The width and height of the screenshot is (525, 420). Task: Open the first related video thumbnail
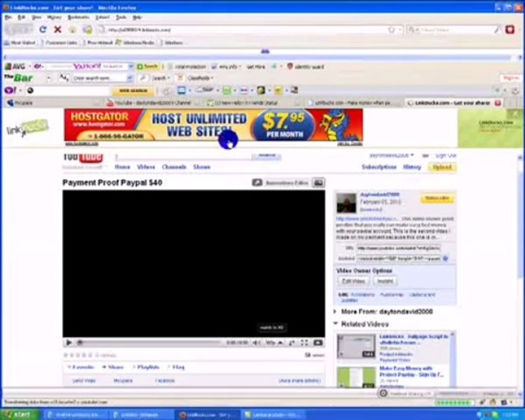click(356, 346)
